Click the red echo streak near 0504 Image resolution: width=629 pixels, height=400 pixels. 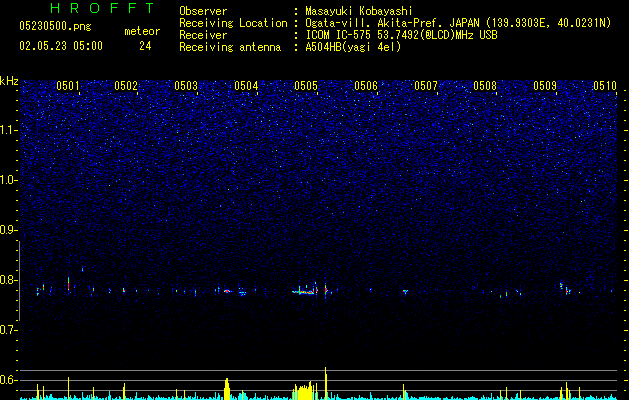[x=228, y=291]
